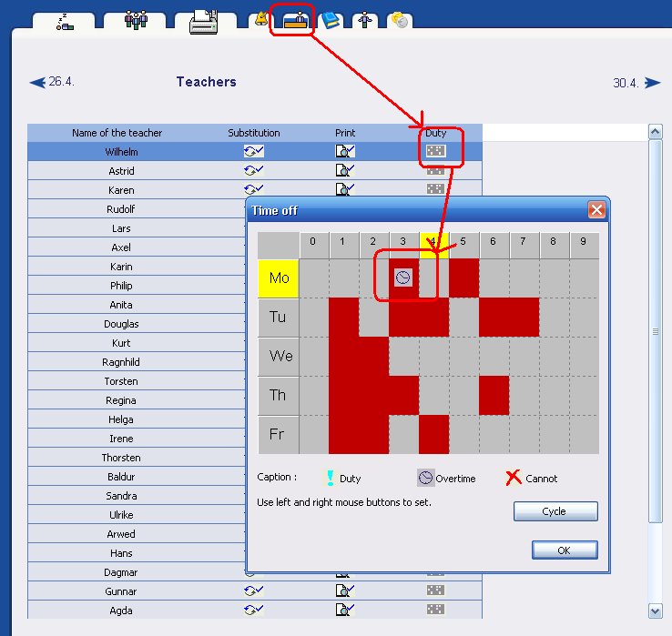Image resolution: width=672 pixels, height=636 pixels.
Task: Click the Substitution column header
Action: point(254,133)
